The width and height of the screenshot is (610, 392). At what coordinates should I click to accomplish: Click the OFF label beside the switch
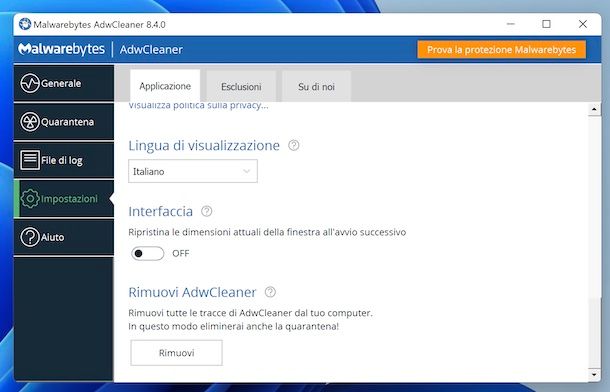181,254
